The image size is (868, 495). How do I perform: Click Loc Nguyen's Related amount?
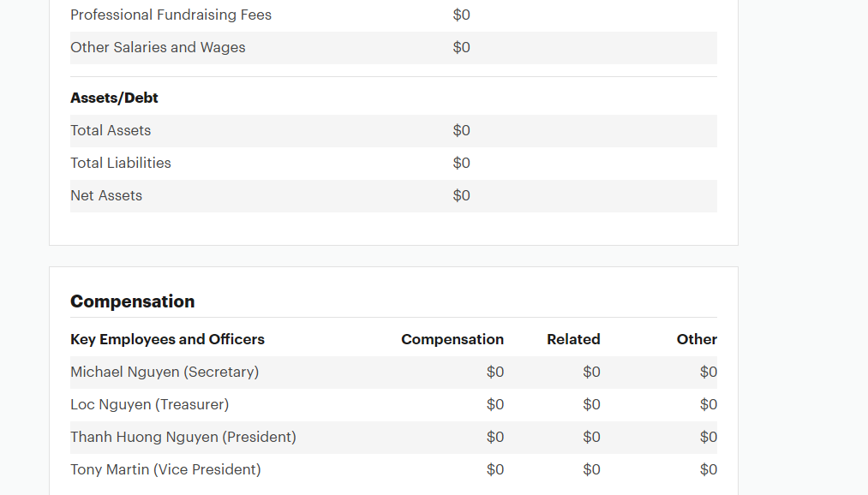591,404
